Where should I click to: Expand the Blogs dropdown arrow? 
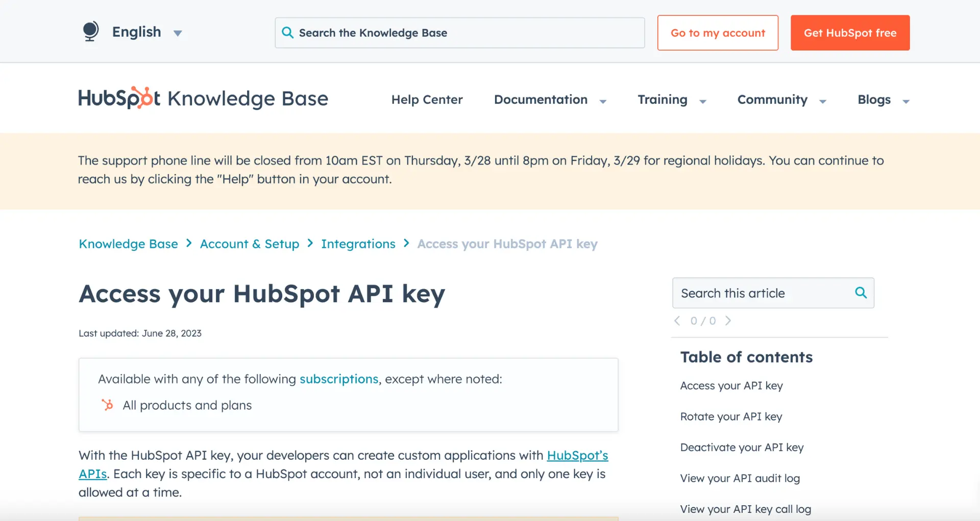click(x=906, y=101)
